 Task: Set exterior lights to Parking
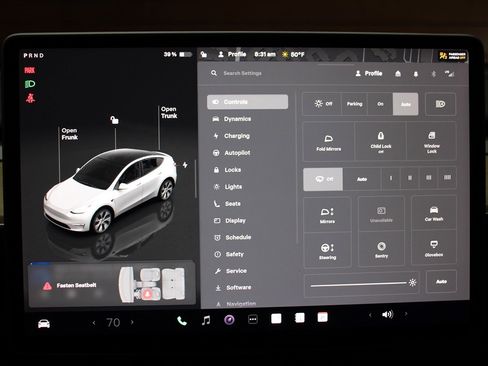point(354,104)
